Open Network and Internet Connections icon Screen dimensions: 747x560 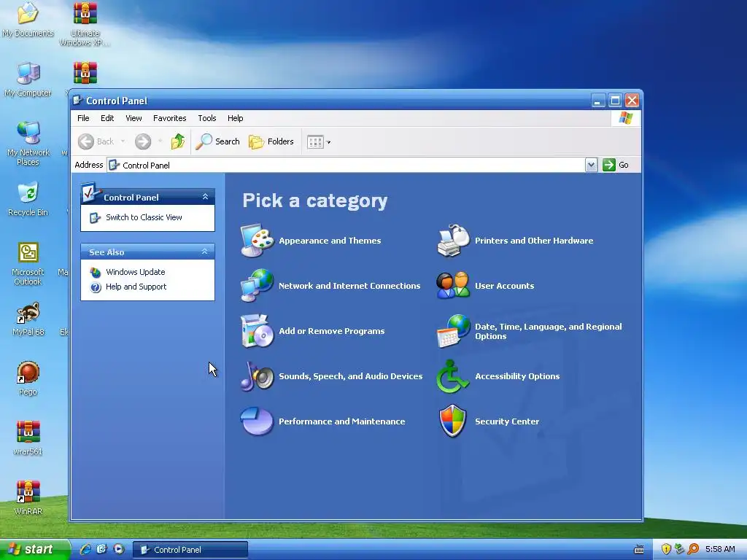(257, 286)
